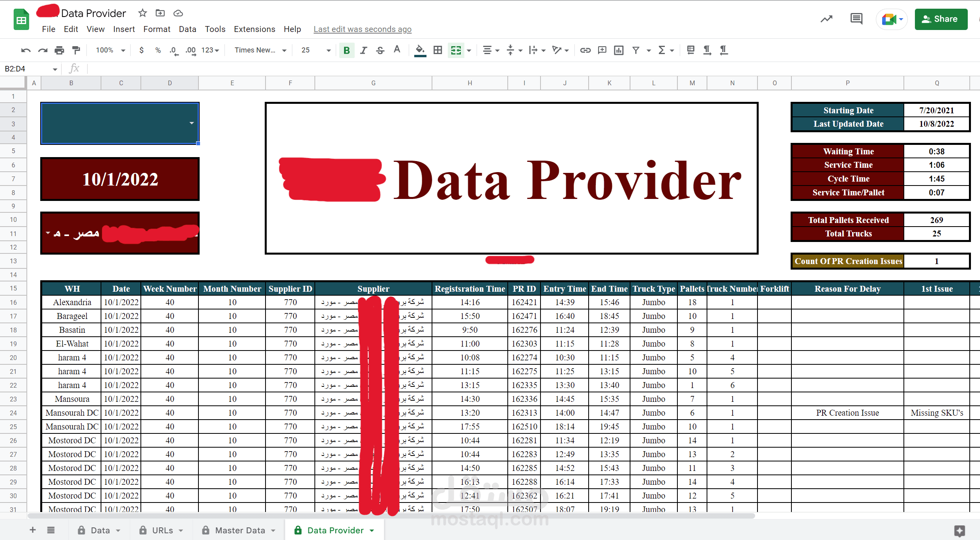Open the dropdown in cell B2
This screenshot has height=540, width=980.
coord(192,123)
